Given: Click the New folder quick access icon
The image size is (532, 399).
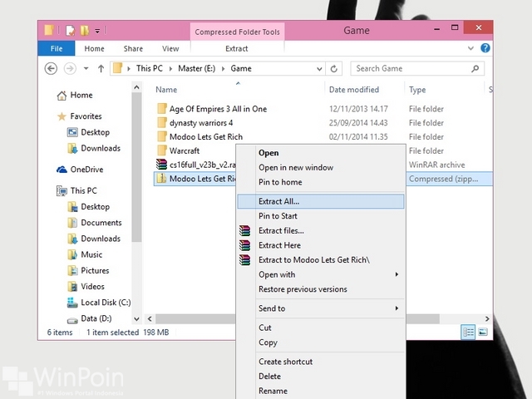Looking at the screenshot, I should [85, 31].
